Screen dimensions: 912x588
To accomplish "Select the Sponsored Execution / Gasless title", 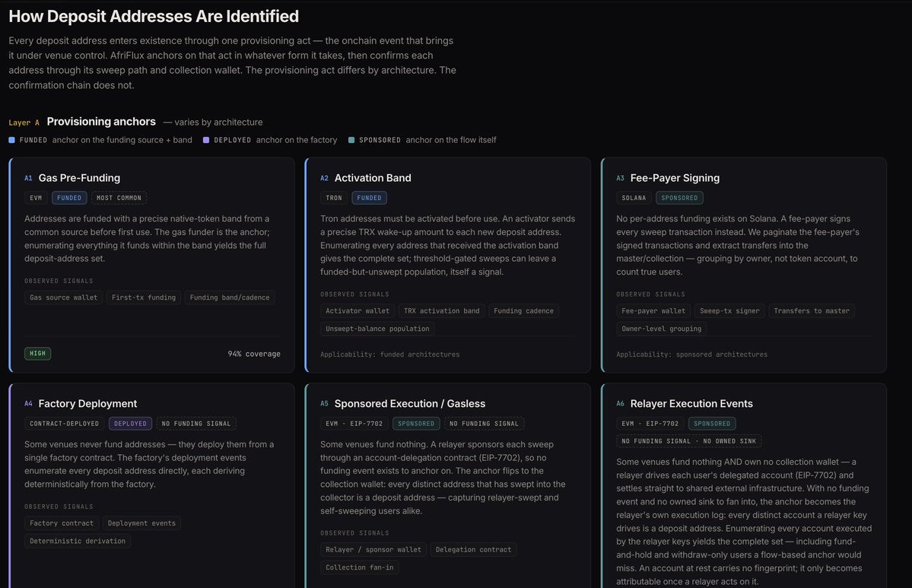I will tap(409, 404).
